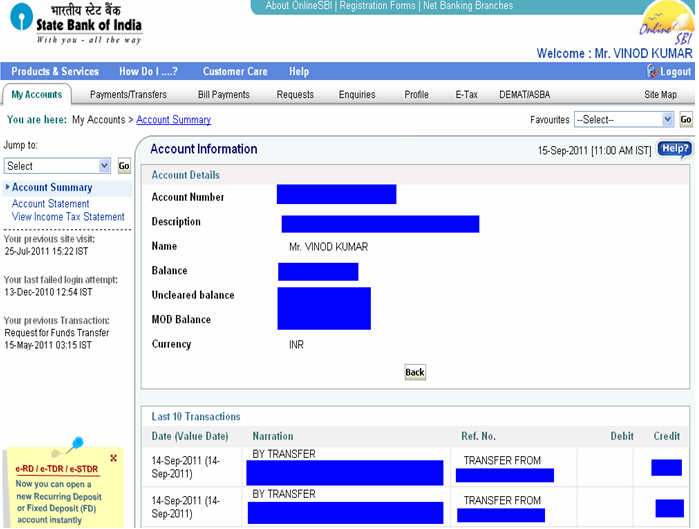This screenshot has height=529, width=699.
Task: Open View Income Tax Statement link
Action: point(68,217)
